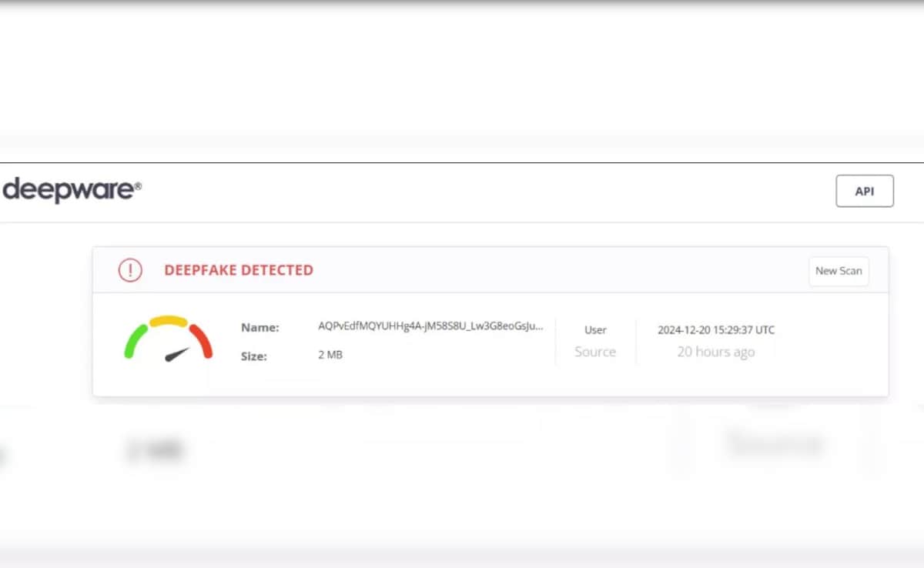Image resolution: width=924 pixels, height=568 pixels.
Task: Click the gauge needle pointer
Action: 177,355
